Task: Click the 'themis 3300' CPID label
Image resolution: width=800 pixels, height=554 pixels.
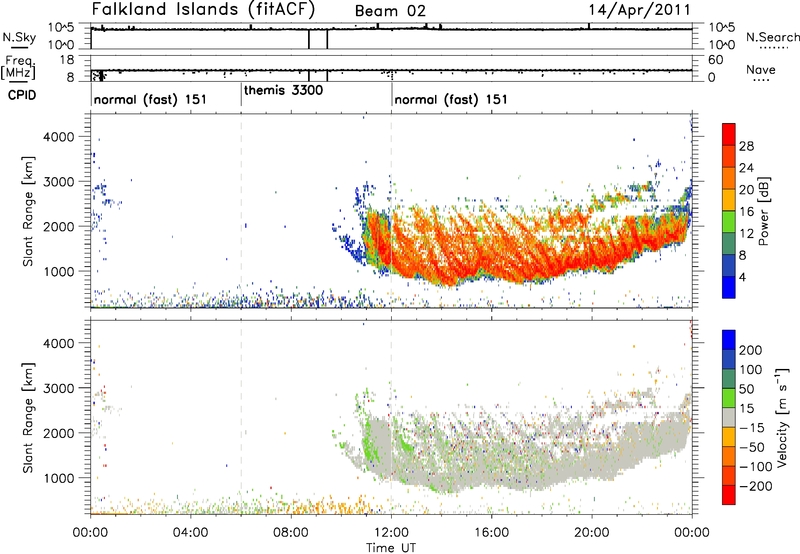Action: (283, 90)
